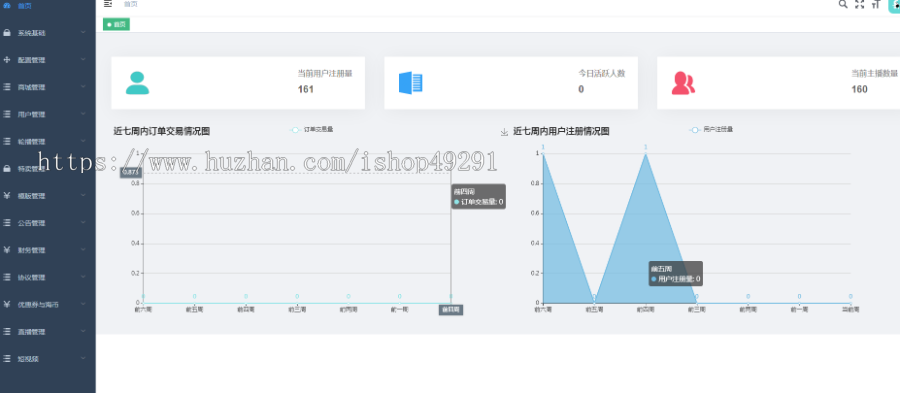Click 前三周 axis label in the order chart
Image resolution: width=900 pixels, height=393 pixels.
click(297, 310)
